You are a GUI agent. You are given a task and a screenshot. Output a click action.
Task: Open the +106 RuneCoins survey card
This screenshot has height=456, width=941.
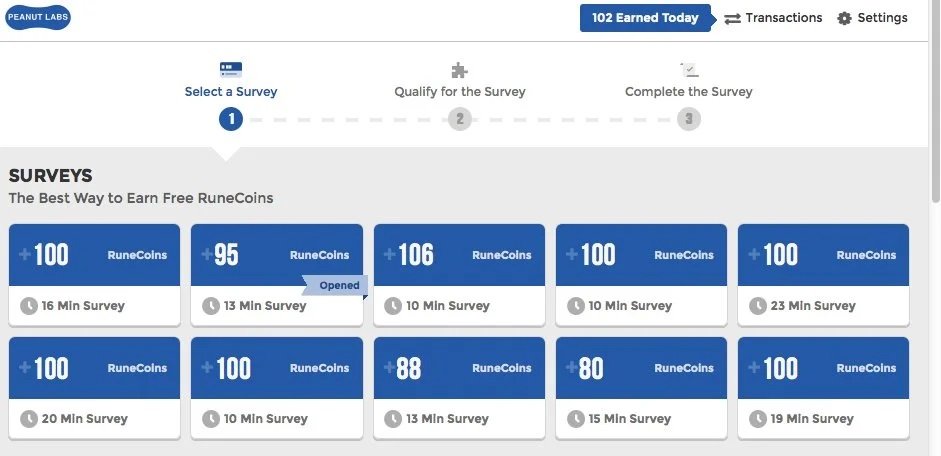coord(459,275)
